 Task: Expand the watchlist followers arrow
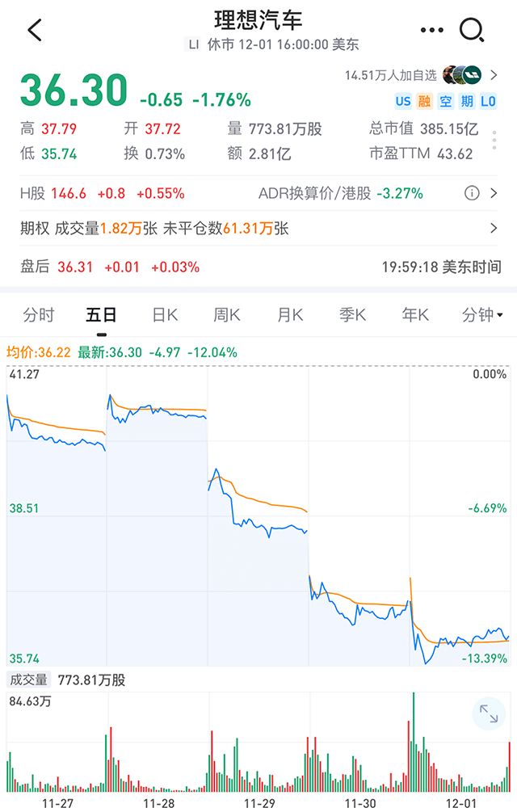tap(494, 76)
